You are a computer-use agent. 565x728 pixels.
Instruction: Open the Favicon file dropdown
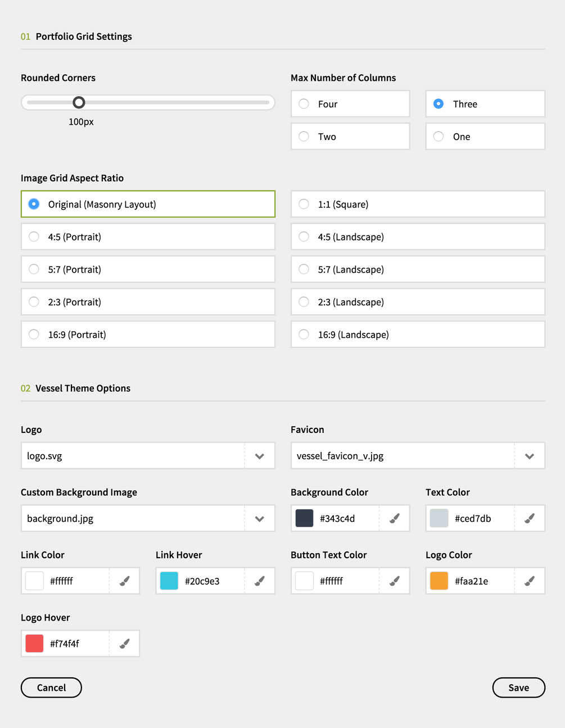click(x=530, y=456)
